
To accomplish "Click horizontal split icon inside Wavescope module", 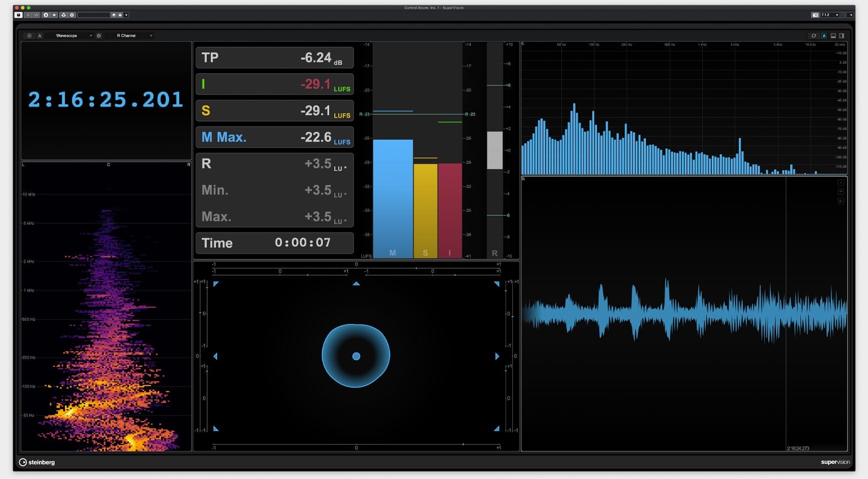I will point(840,192).
